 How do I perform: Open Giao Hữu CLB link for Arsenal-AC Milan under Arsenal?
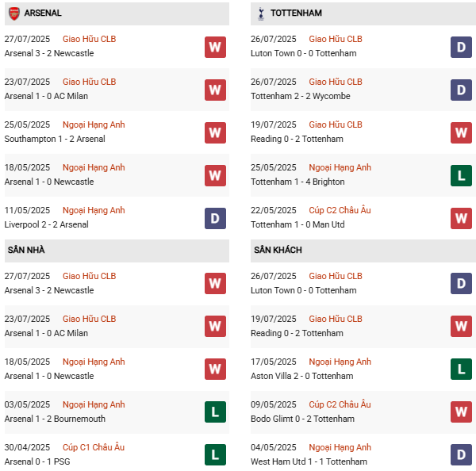pyautogui.click(x=89, y=82)
